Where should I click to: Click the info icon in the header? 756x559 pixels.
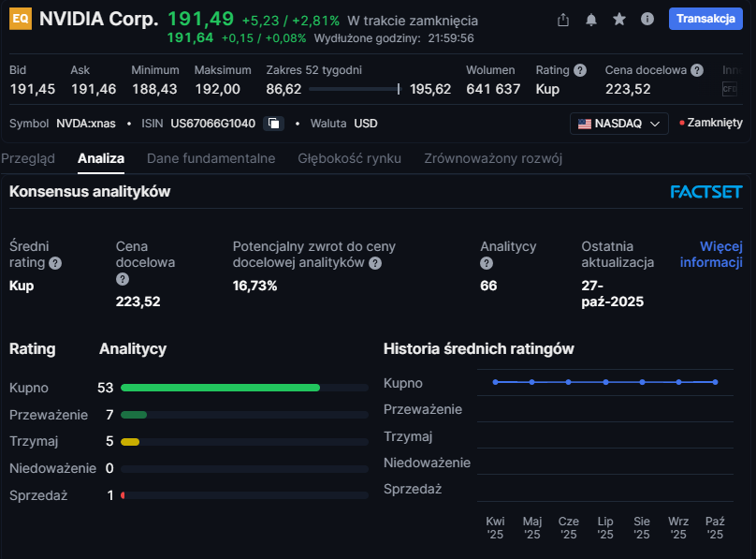647,20
